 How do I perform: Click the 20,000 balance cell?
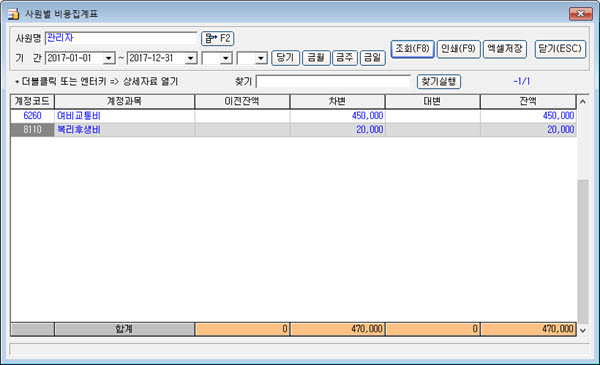coord(528,130)
